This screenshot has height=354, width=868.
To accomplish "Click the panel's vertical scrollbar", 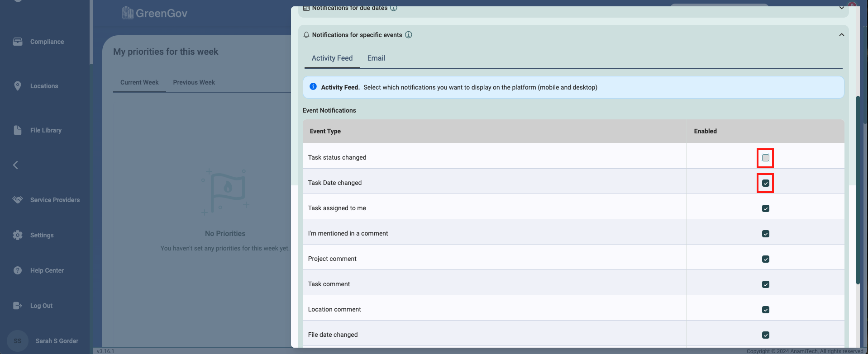I will pyautogui.click(x=858, y=190).
